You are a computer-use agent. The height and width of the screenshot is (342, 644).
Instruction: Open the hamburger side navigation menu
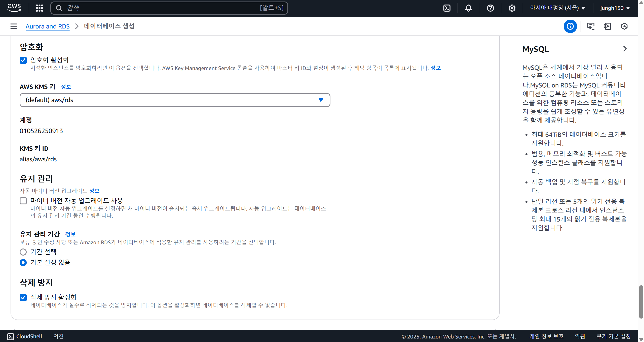(14, 26)
